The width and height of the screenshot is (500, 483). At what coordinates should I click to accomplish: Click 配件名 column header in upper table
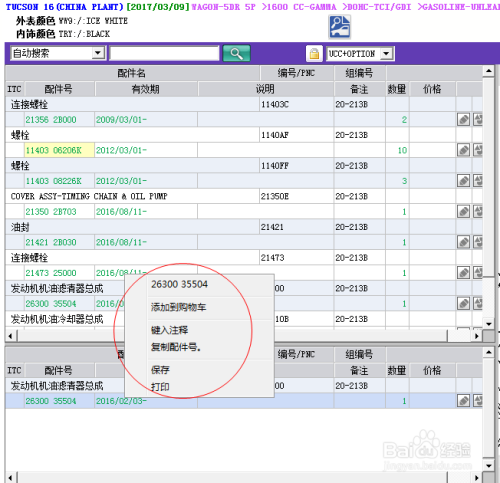click(132, 73)
